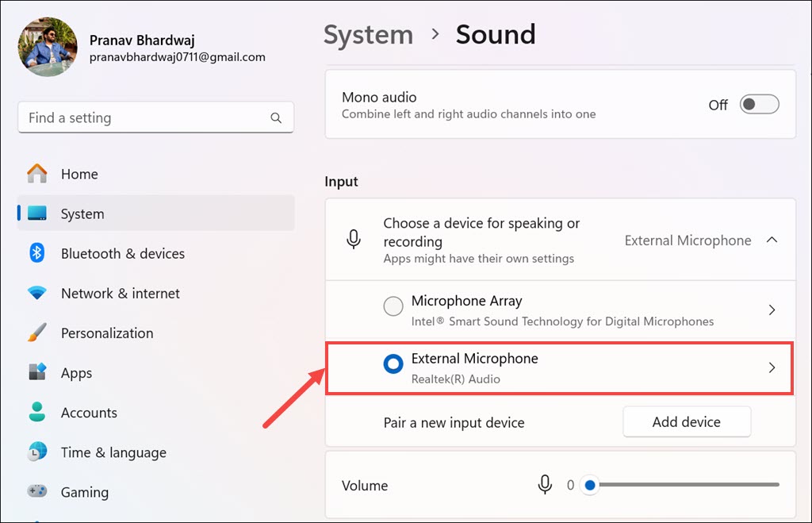This screenshot has width=812, height=523.
Task: Click the Home icon in sidebar
Action: pos(37,174)
